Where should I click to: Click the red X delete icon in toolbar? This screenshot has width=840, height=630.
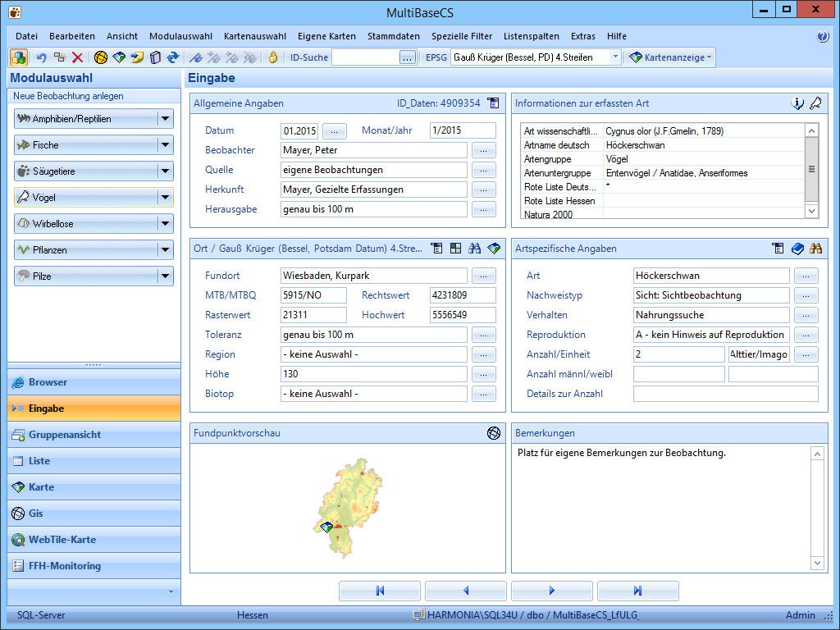click(77, 57)
